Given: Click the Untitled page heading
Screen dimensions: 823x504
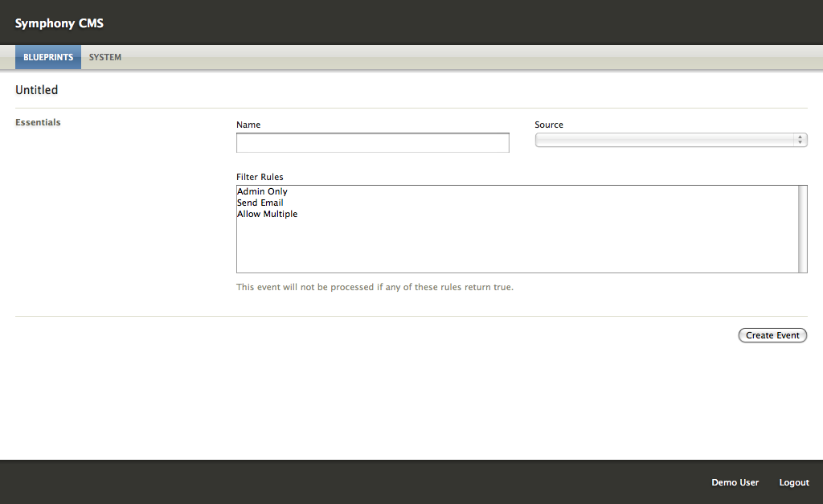Looking at the screenshot, I should point(37,90).
